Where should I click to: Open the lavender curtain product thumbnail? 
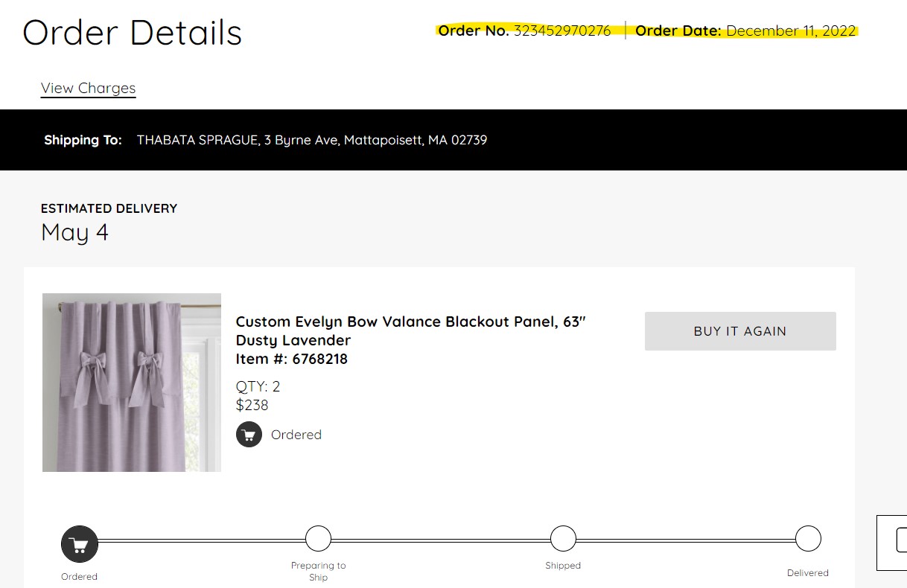pos(132,382)
